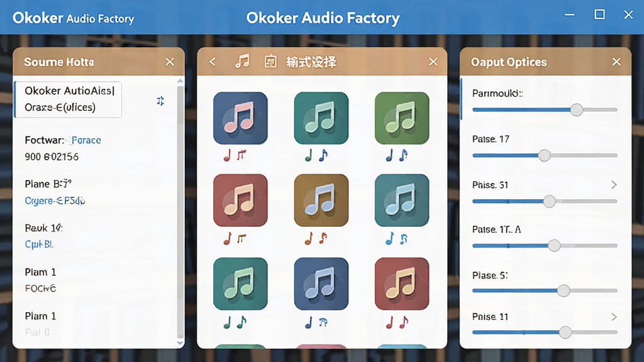Screen dimensions: 644x362
Task: Click the square frame icon in center panel header
Action: tap(270, 62)
